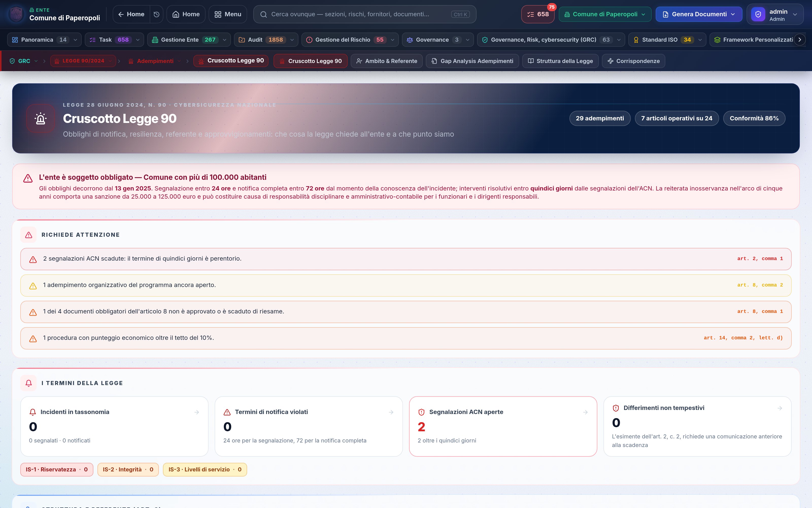This screenshot has height=508, width=812.
Task: Open the Comune di Paperopoli entity selector
Action: pos(605,14)
